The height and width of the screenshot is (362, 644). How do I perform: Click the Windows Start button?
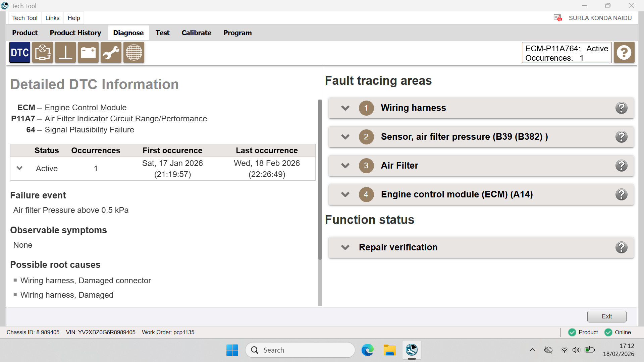pos(232,350)
